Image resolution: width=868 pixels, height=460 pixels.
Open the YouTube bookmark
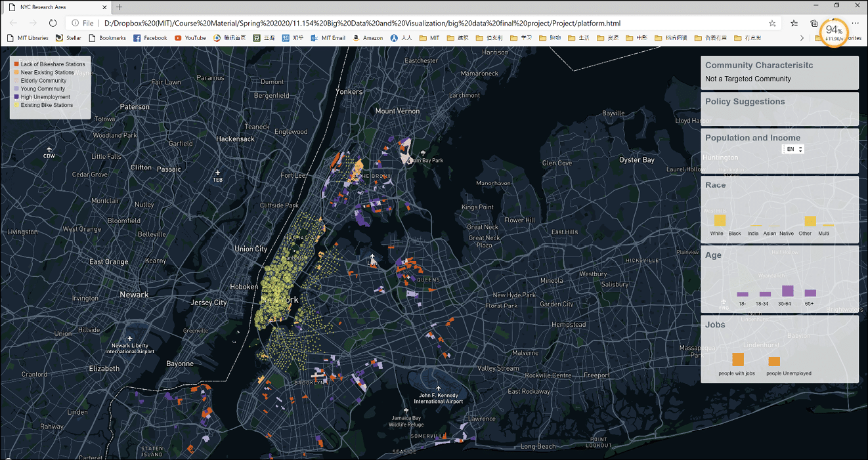(x=190, y=38)
